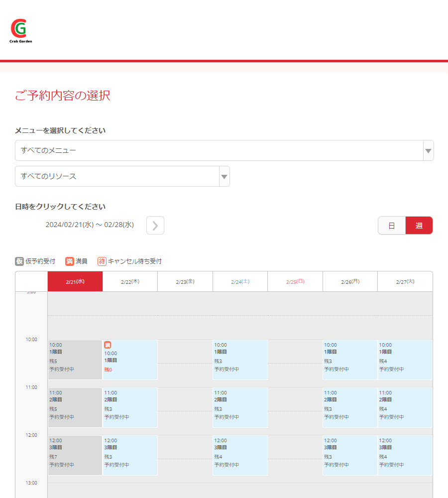This screenshot has height=498, width=448.
Task: Select the 2/24(土) column header
Action: click(240, 281)
